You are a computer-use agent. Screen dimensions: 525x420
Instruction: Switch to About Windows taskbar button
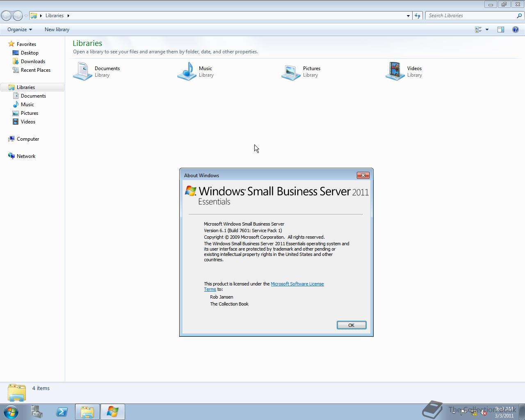pyautogui.click(x=112, y=412)
